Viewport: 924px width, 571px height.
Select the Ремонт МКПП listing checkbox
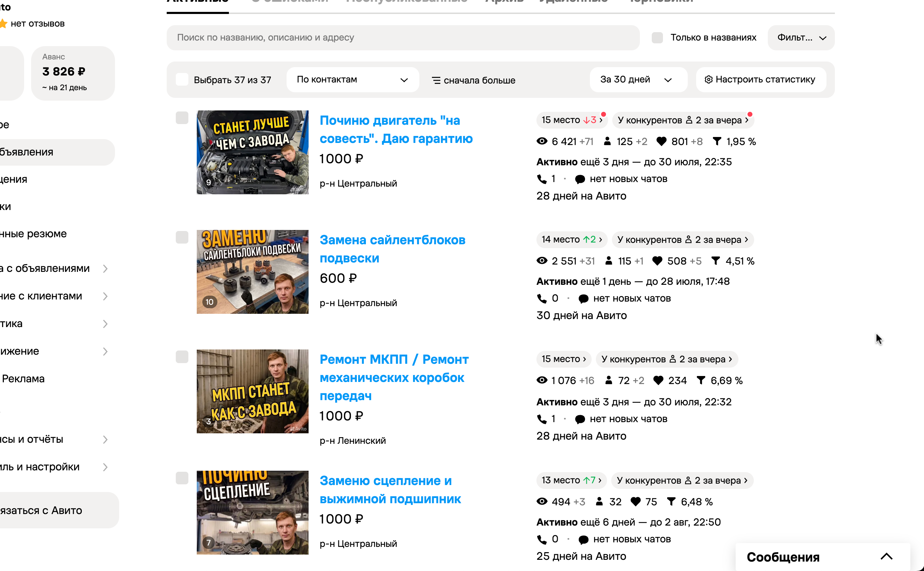point(182,357)
